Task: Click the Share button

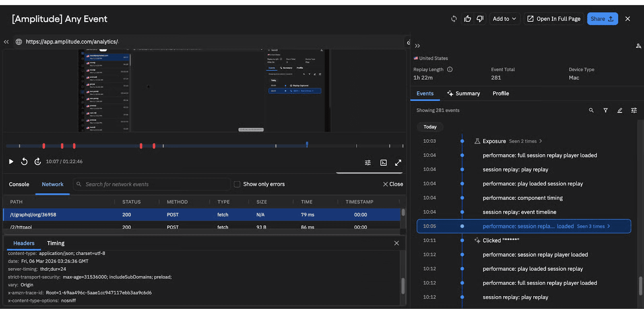Action: (x=602, y=19)
